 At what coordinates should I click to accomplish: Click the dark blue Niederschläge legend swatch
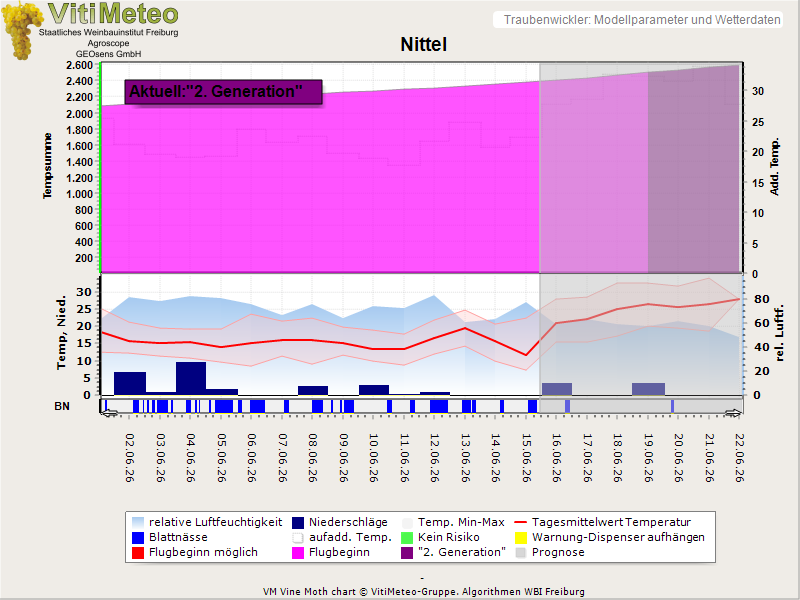click(x=297, y=523)
